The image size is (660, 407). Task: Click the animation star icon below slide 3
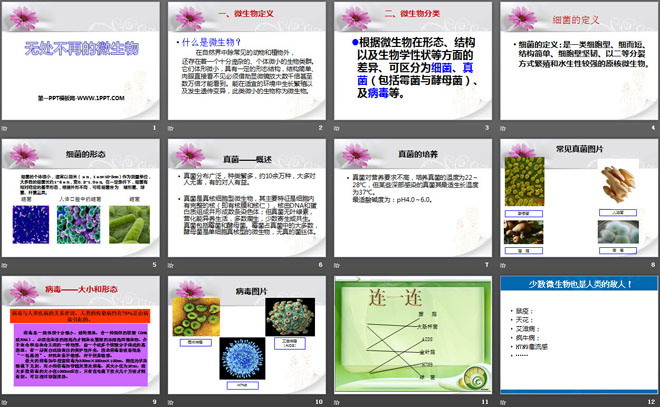pos(337,128)
